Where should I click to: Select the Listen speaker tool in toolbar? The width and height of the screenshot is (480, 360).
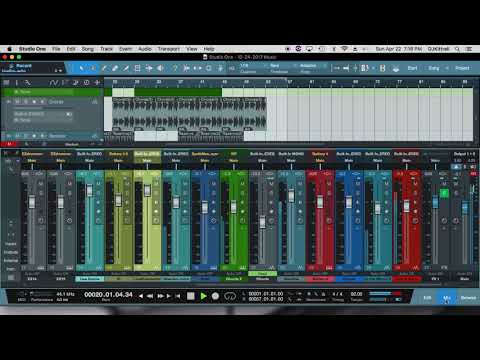tap(160, 68)
